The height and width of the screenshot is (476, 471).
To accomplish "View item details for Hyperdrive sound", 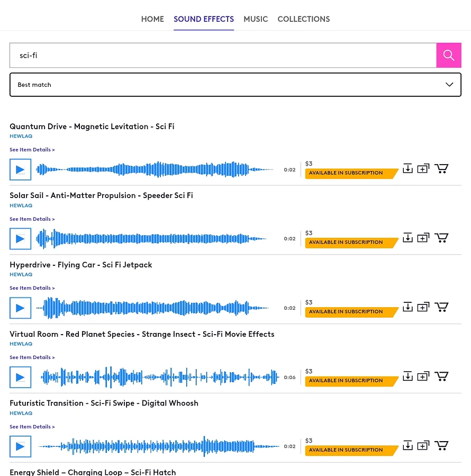I will 32,288.
